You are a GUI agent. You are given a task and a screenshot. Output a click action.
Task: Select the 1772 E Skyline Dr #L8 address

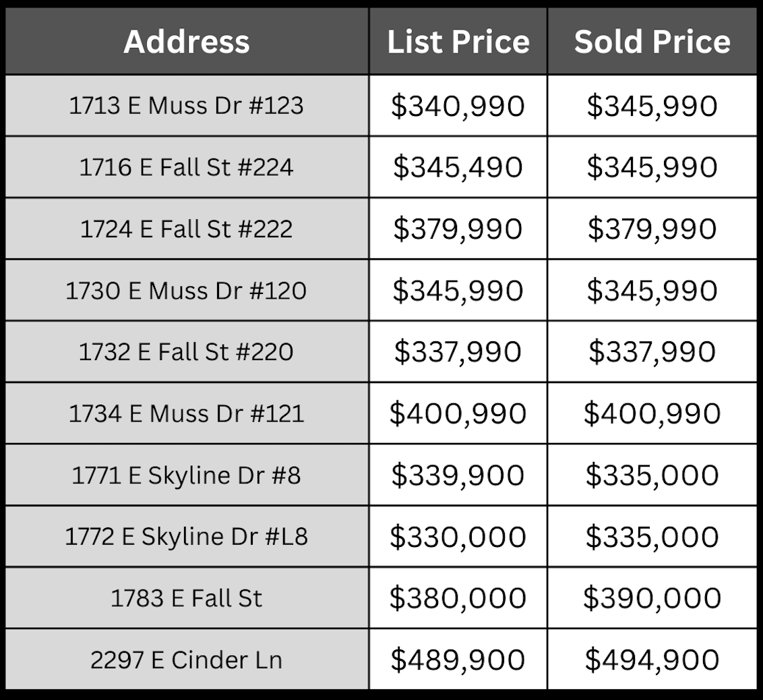187,537
